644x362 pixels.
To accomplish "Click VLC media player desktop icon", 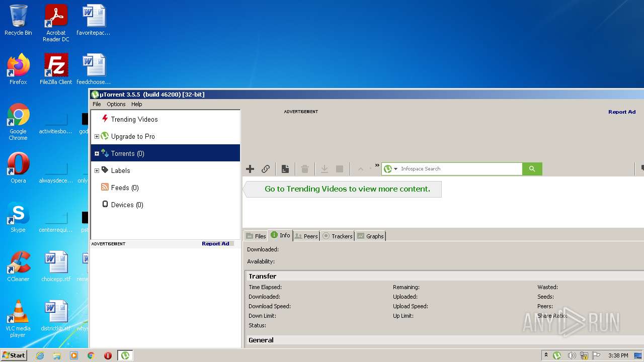I will pyautogui.click(x=18, y=319).
